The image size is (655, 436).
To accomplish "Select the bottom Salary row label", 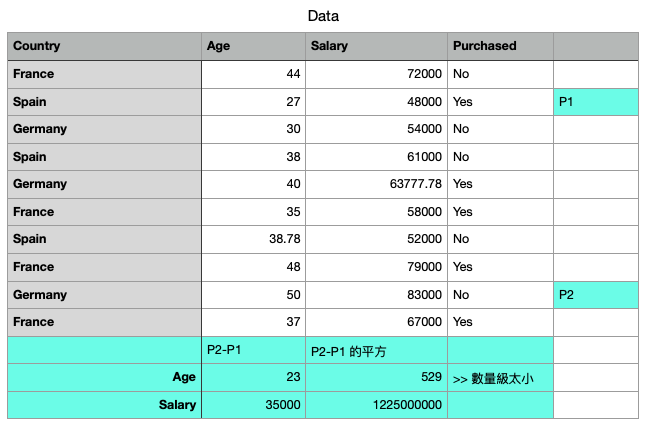I will tap(104, 405).
